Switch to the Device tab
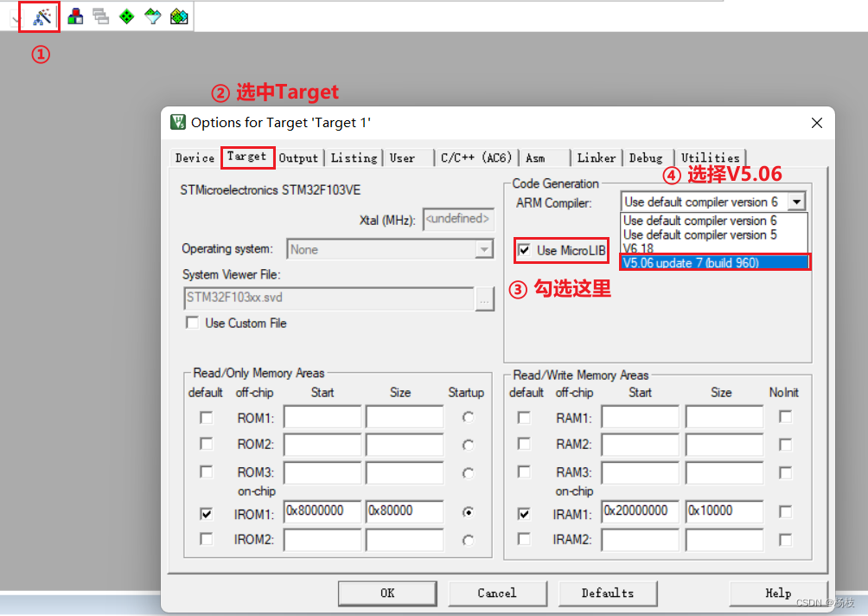The image size is (868, 616). point(195,157)
